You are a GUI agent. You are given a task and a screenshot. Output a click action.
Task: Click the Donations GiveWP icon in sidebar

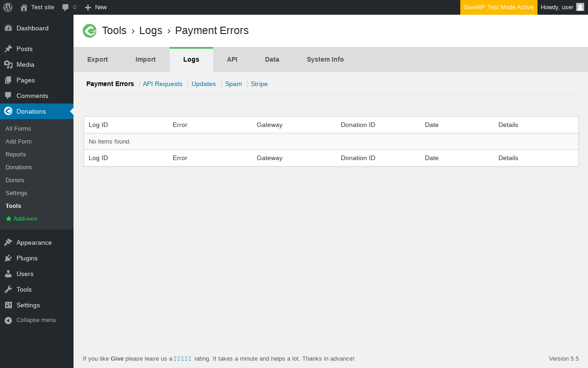coord(8,111)
